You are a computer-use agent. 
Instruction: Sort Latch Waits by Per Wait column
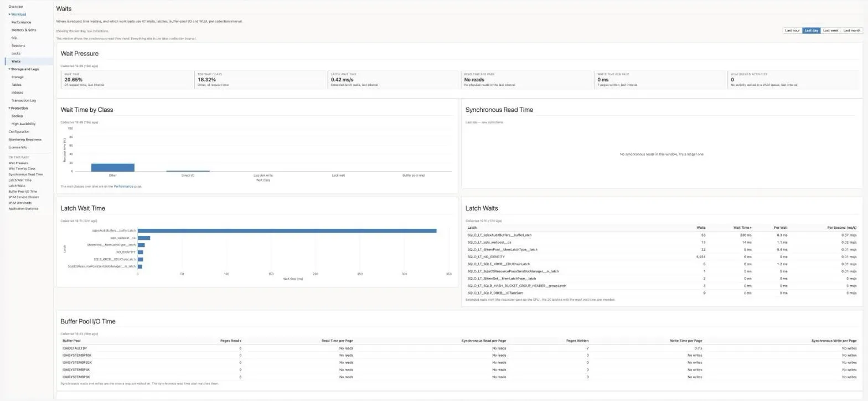(781, 228)
